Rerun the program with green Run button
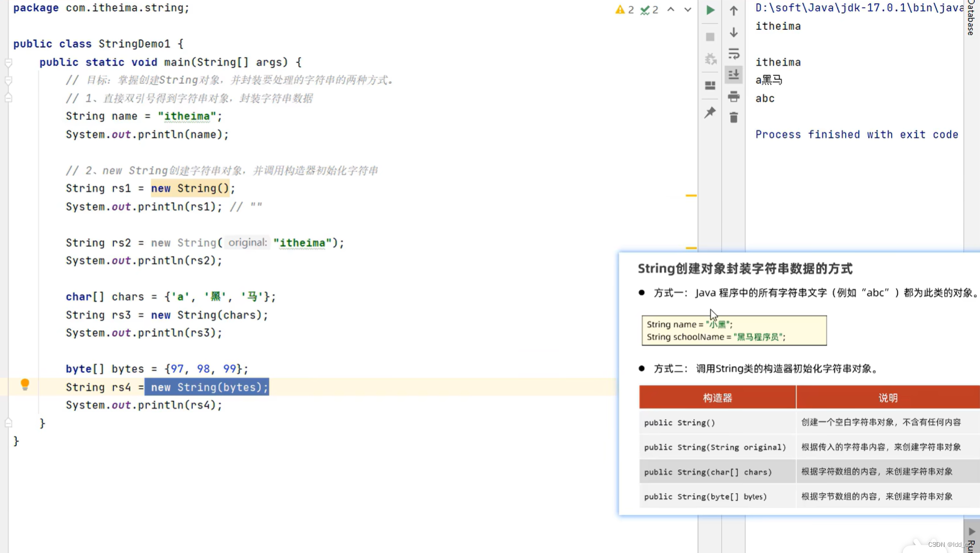 tap(711, 10)
